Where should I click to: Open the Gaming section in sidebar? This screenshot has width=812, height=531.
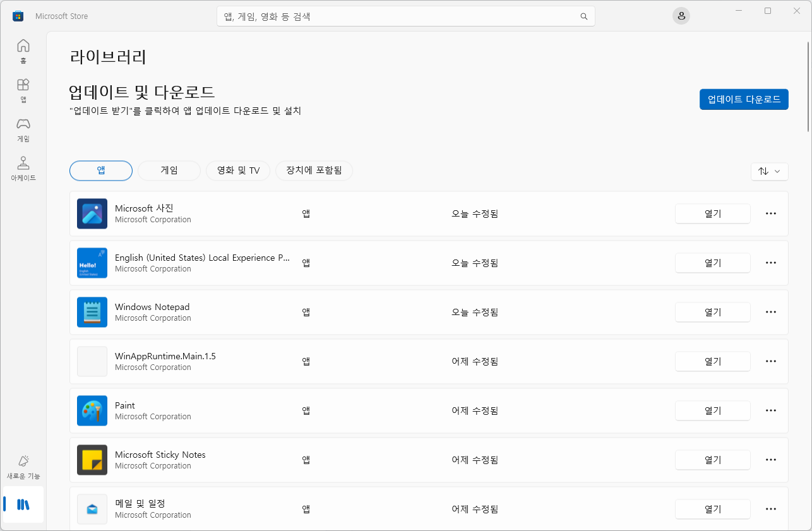(23, 129)
